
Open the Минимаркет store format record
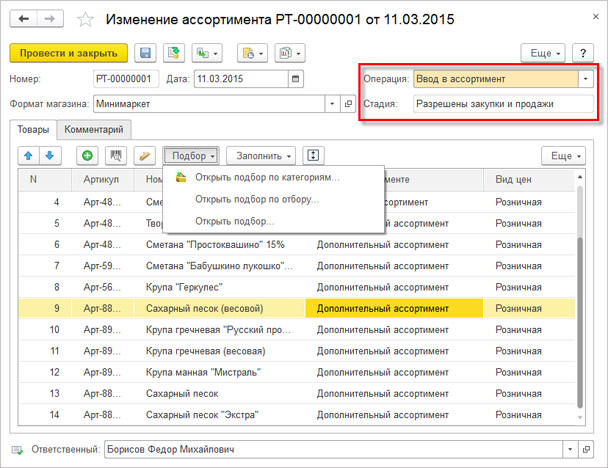(x=348, y=104)
